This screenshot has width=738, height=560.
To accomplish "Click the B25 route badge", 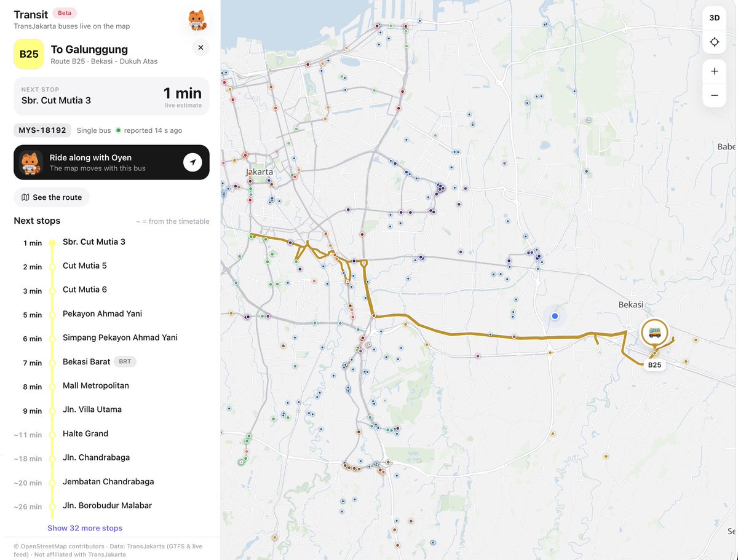I will pyautogui.click(x=29, y=54).
